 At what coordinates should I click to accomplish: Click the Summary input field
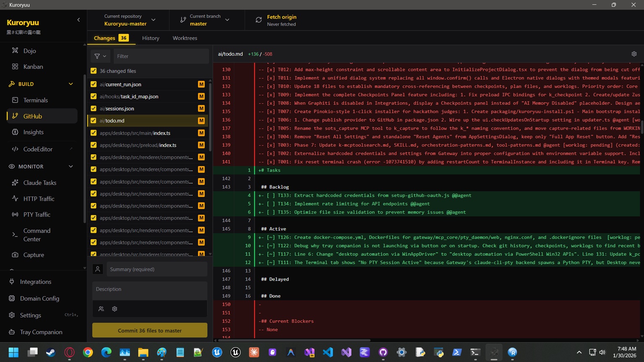[156, 269]
